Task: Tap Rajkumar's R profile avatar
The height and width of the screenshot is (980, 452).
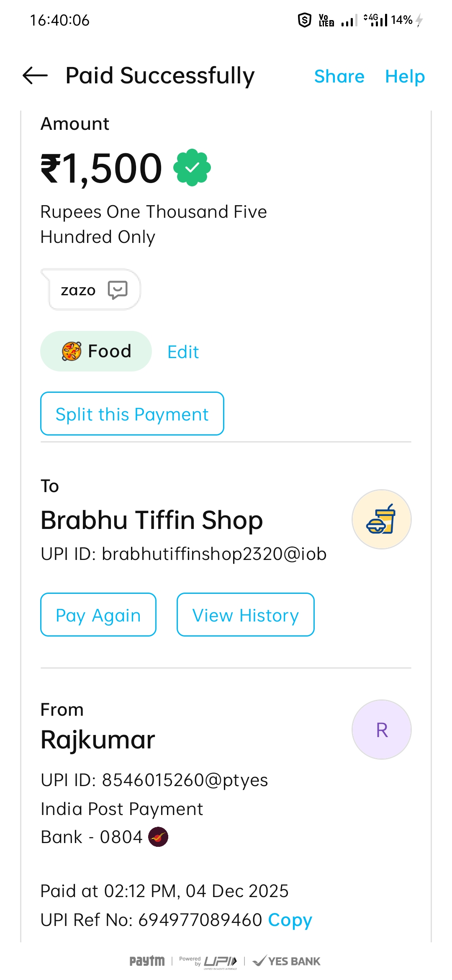Action: click(381, 730)
